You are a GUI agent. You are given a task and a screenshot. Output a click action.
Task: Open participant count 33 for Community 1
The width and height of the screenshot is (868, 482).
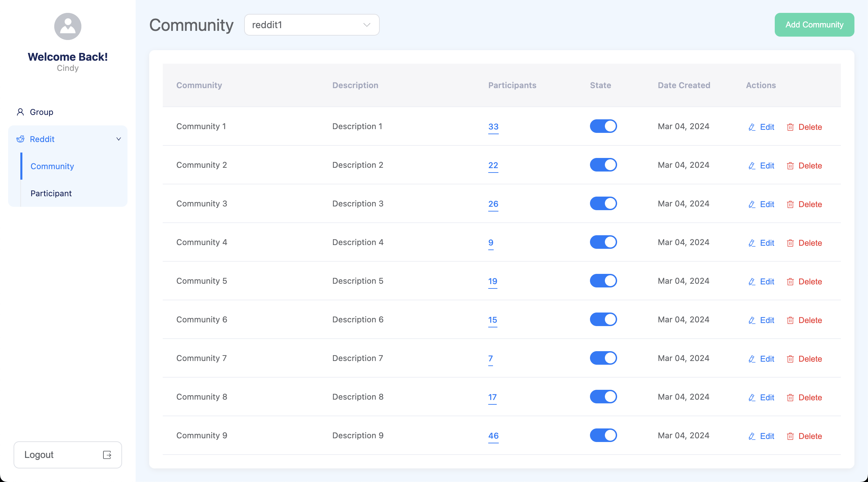tap(493, 126)
